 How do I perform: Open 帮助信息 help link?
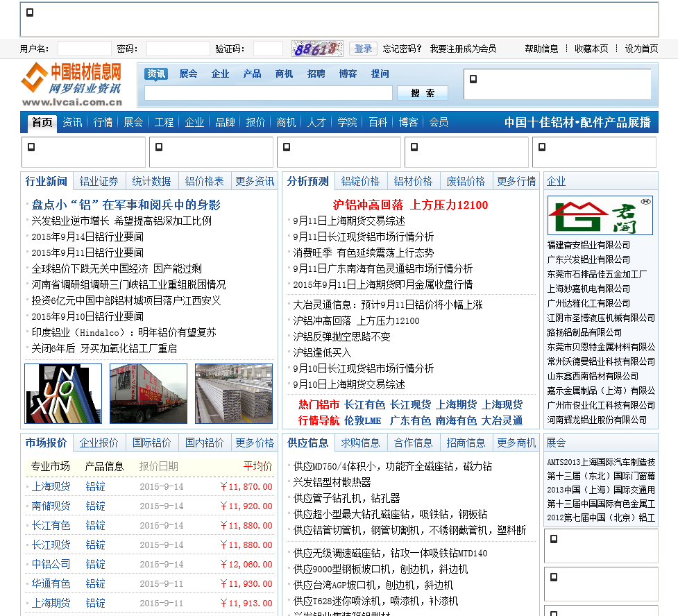[541, 49]
